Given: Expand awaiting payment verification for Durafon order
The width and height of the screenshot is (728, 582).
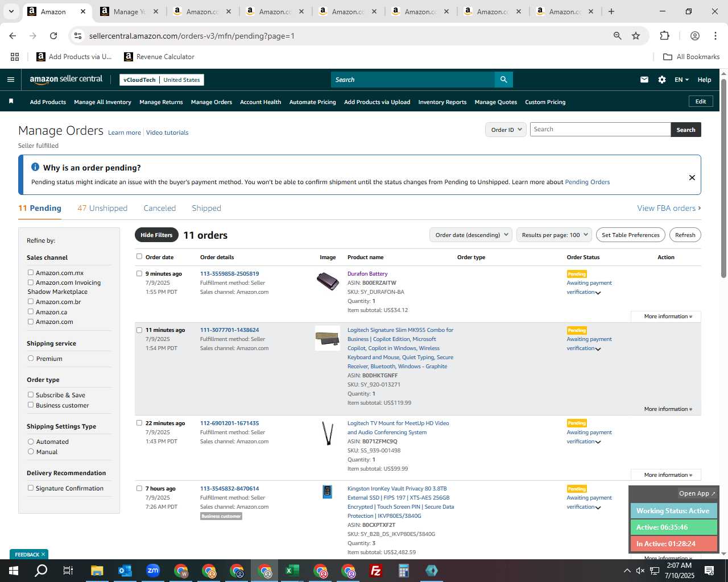Looking at the screenshot, I should [x=598, y=293].
